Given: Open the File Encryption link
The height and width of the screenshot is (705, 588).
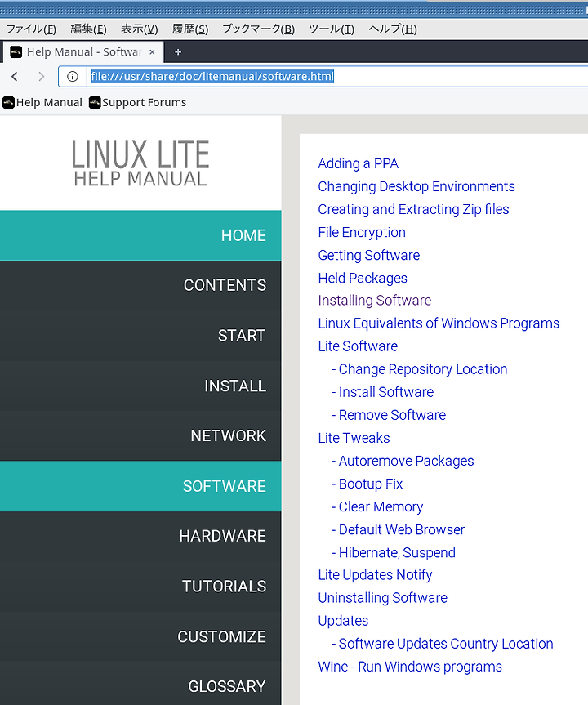Looking at the screenshot, I should point(362,233).
